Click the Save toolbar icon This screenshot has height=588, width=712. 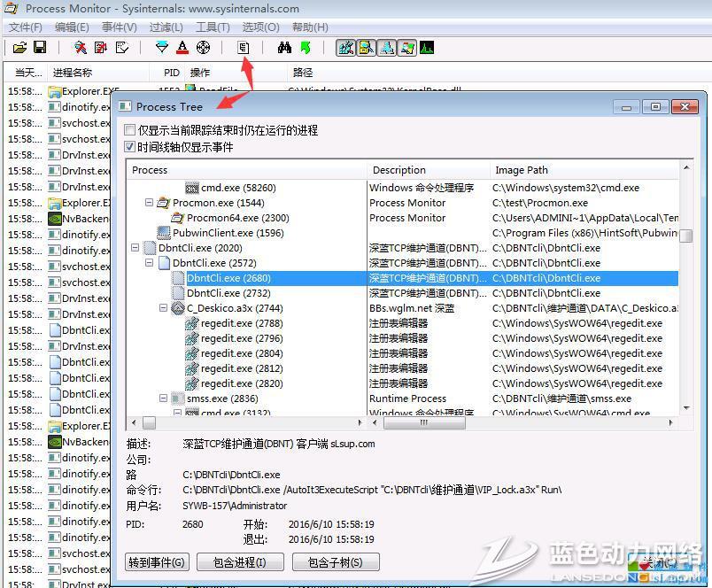40,47
